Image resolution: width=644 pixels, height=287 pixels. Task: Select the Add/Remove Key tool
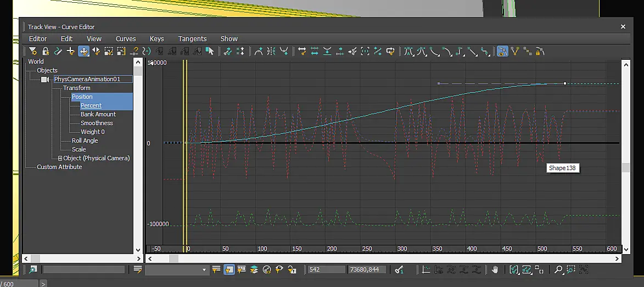pyautogui.click(x=71, y=52)
